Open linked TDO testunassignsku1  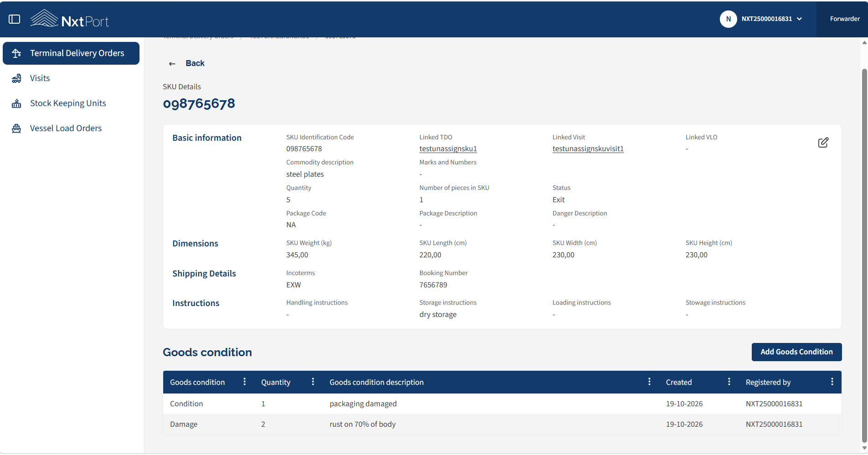[x=448, y=149]
